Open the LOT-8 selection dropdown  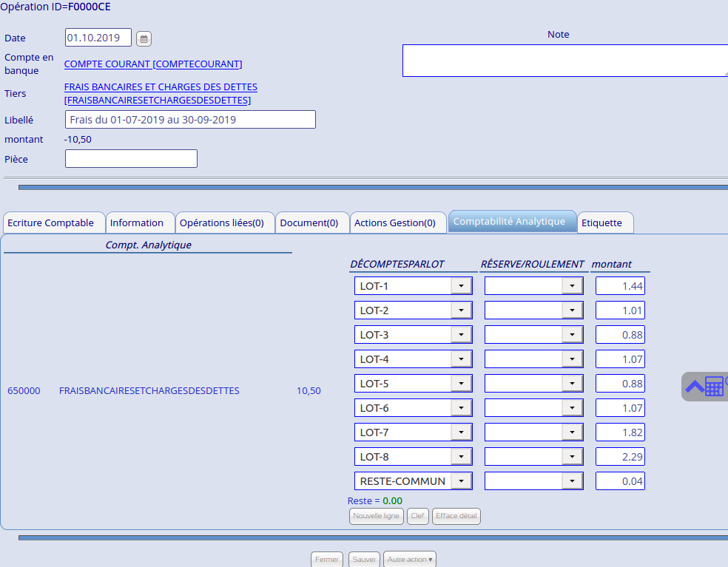[x=461, y=457]
